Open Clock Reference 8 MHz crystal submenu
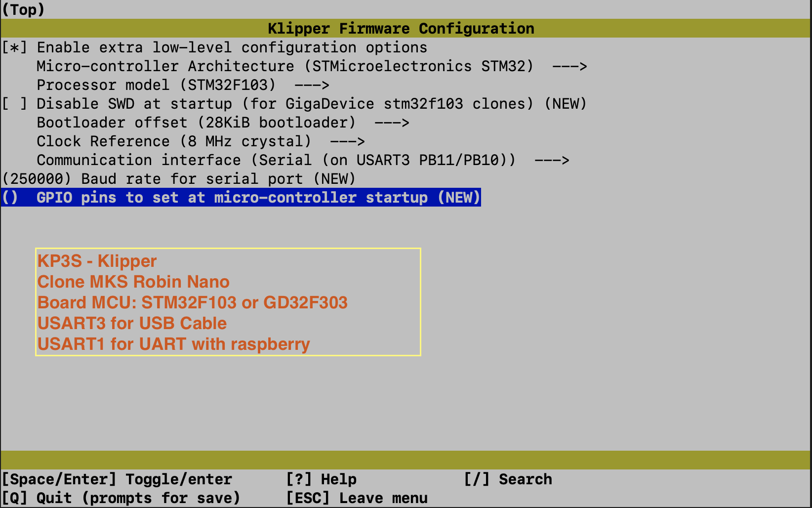Image resolution: width=812 pixels, height=508 pixels. tap(201, 141)
